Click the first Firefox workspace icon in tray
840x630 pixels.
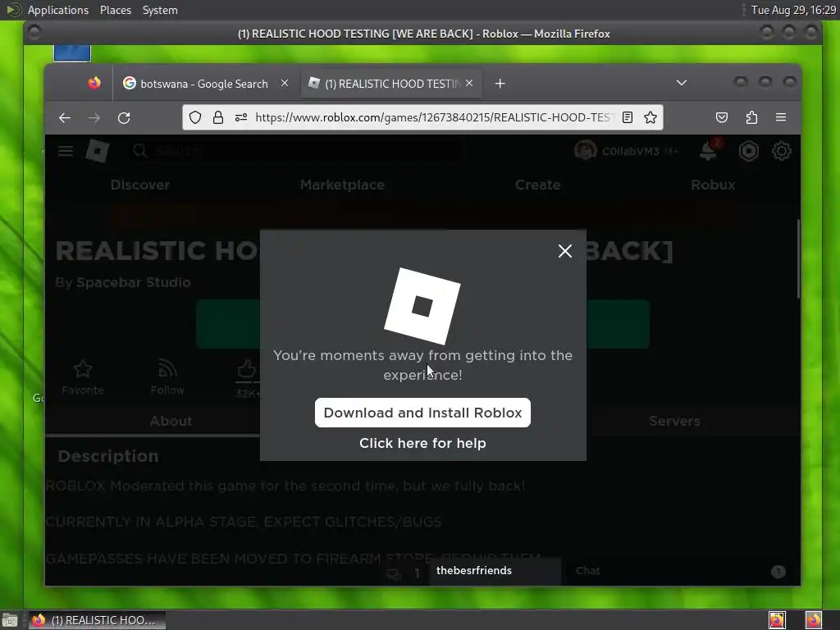(x=777, y=620)
